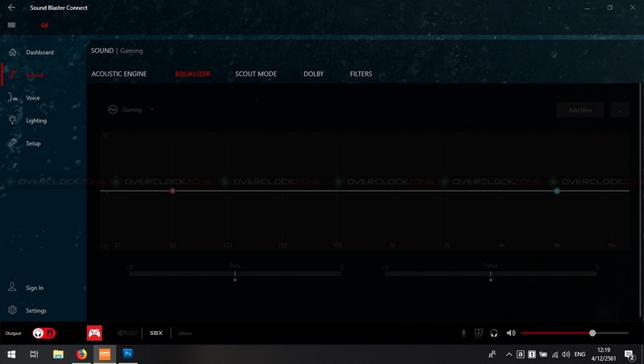Expand the Gaming equalizer preset dropdown
644x364 pixels.
(151, 110)
